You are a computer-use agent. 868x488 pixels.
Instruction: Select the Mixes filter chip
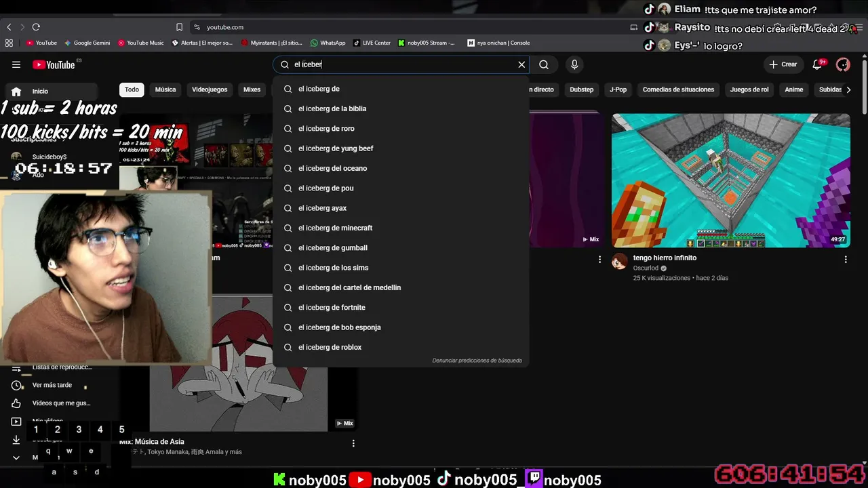click(252, 89)
